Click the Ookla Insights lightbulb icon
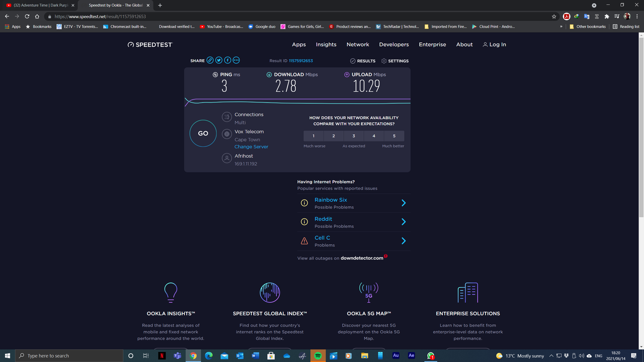This screenshot has height=362, width=644. tap(171, 292)
